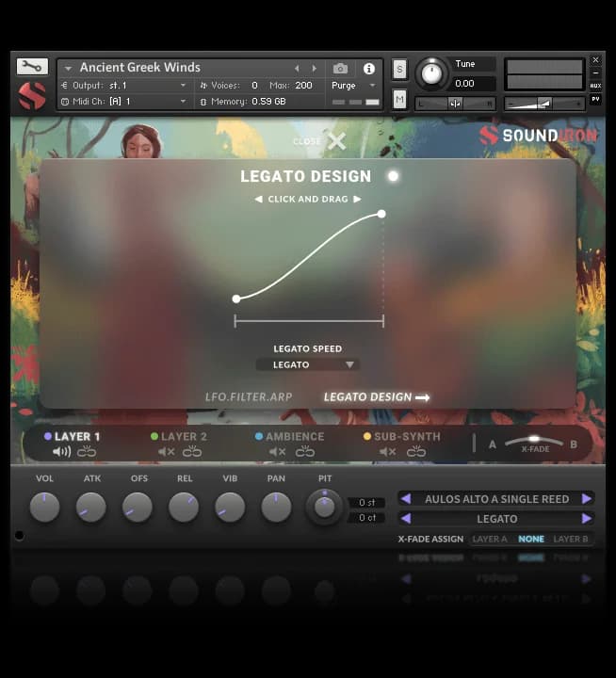
Task: Toggle the Solo S button
Action: (399, 69)
